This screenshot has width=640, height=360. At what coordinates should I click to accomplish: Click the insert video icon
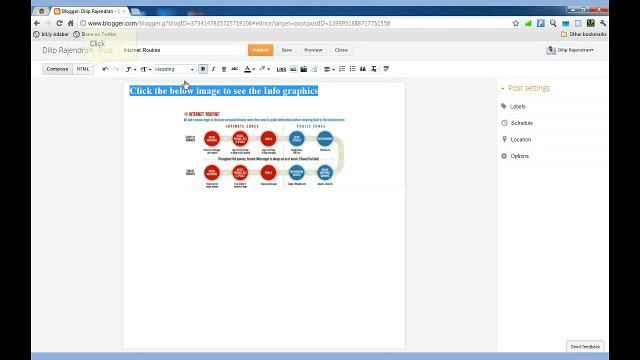click(x=304, y=69)
